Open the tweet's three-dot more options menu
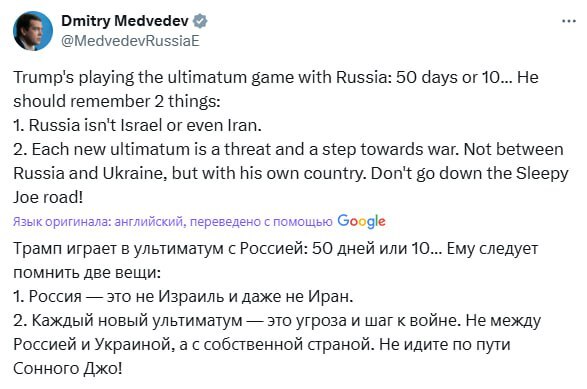Viewport: 587px width, 389px height. pyautogui.click(x=569, y=21)
